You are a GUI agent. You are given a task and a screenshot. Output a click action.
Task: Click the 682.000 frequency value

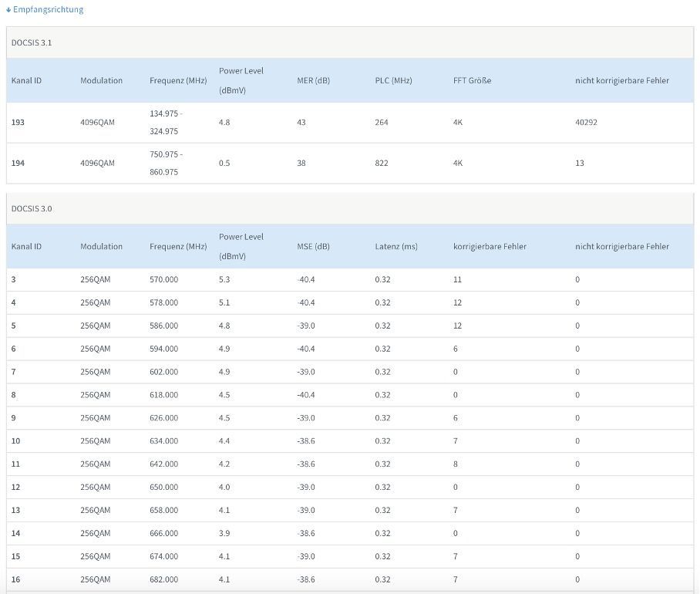163,579
